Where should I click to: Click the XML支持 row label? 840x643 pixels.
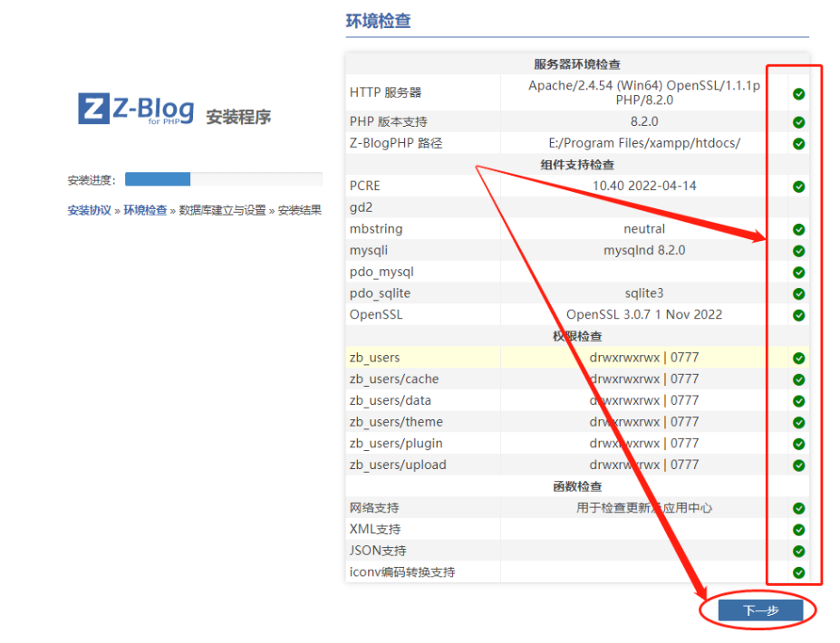(375, 529)
